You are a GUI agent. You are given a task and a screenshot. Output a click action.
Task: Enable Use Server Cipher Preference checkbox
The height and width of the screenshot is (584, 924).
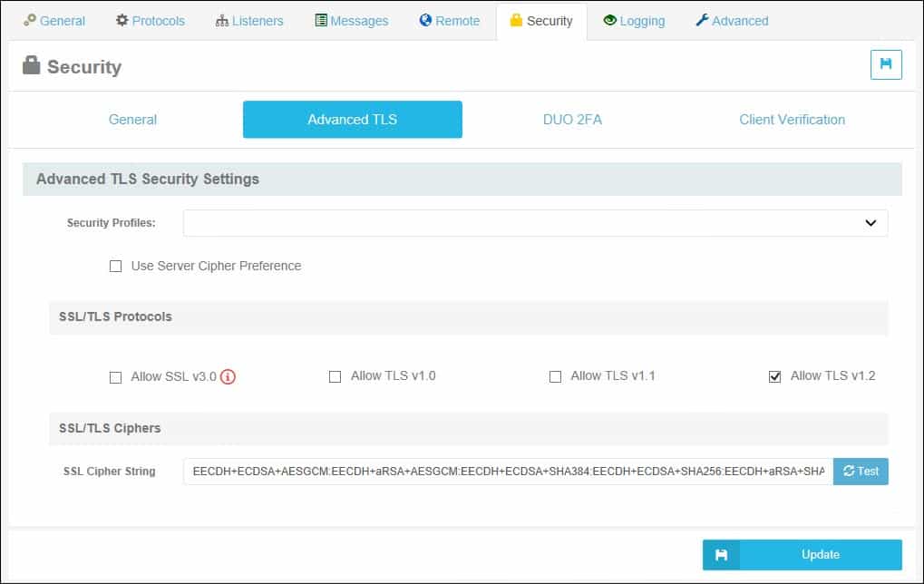[115, 267]
